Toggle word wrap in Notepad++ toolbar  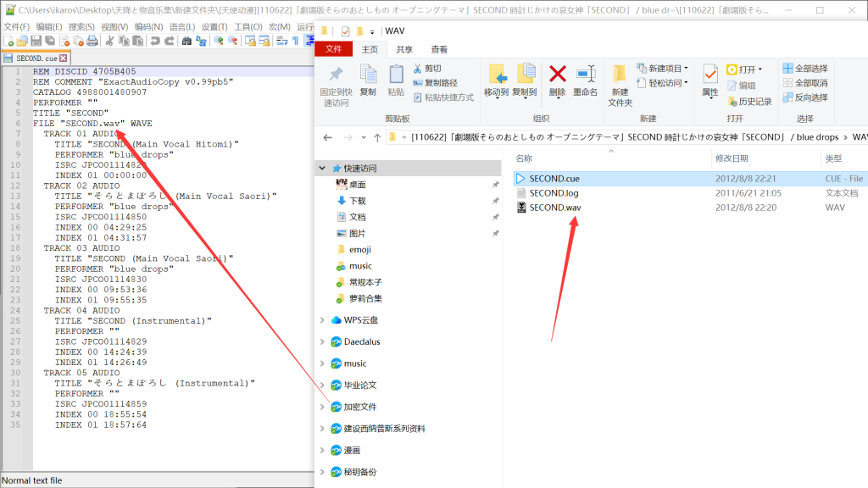tap(281, 41)
